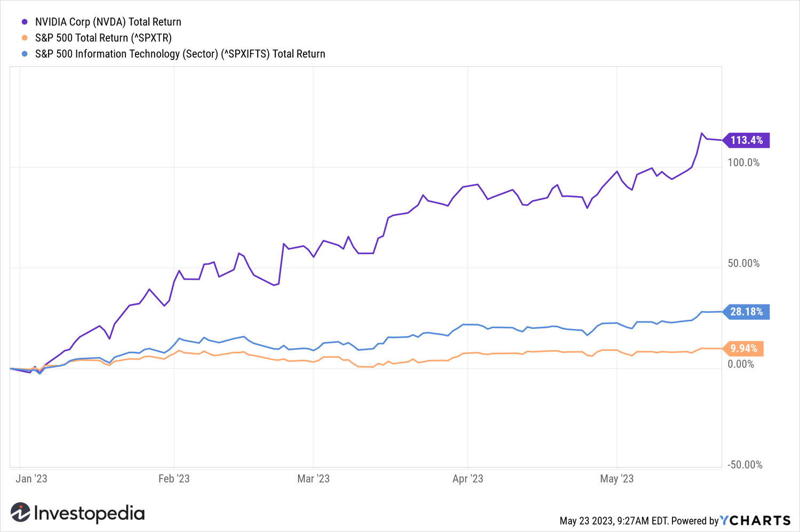
Task: Click the 100.0% y-axis label
Action: [x=743, y=163]
